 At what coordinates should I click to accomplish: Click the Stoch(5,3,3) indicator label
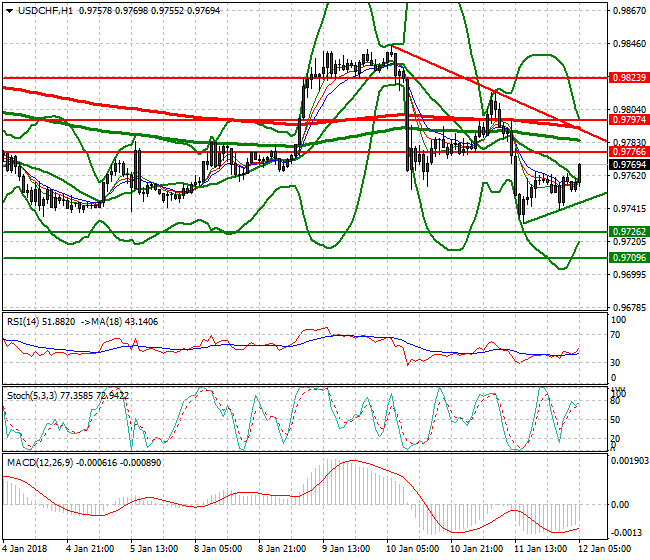point(68,396)
